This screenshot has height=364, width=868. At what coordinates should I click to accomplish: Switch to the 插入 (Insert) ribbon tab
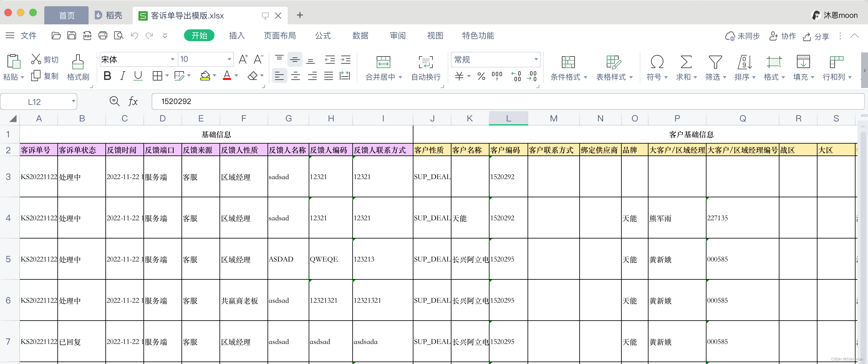237,35
